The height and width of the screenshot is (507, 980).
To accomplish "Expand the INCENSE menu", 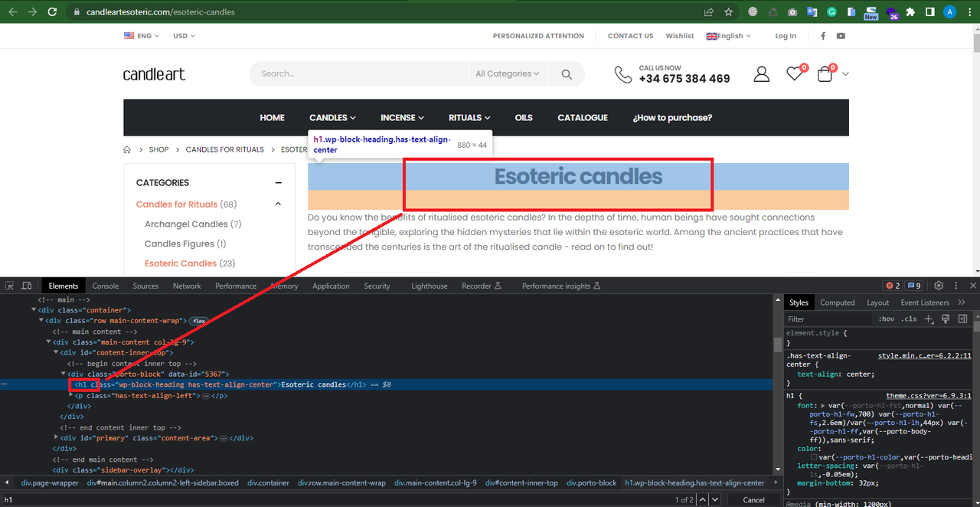I will pyautogui.click(x=402, y=117).
